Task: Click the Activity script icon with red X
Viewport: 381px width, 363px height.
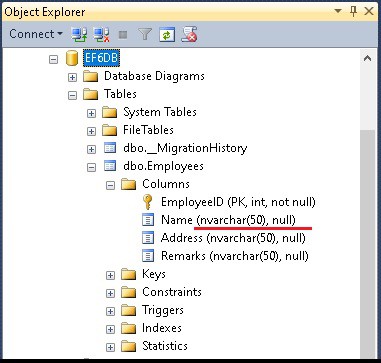Action: [189, 34]
